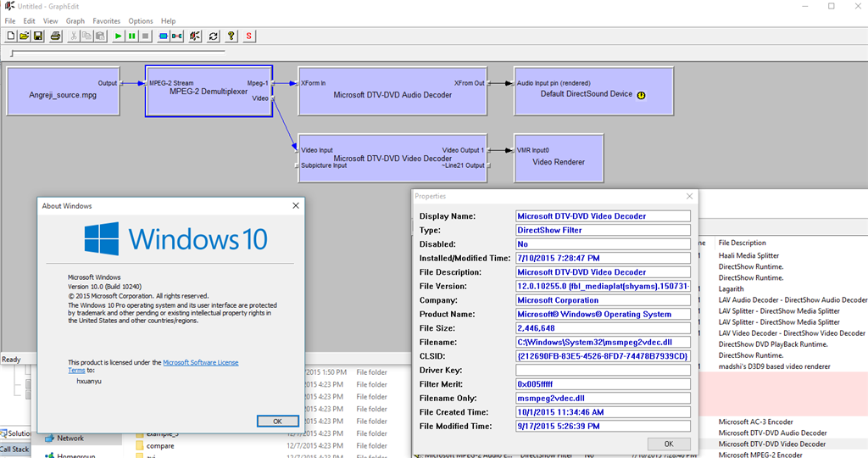This screenshot has height=458, width=868.
Task: Create a new graph with the New icon
Action: tap(10, 36)
